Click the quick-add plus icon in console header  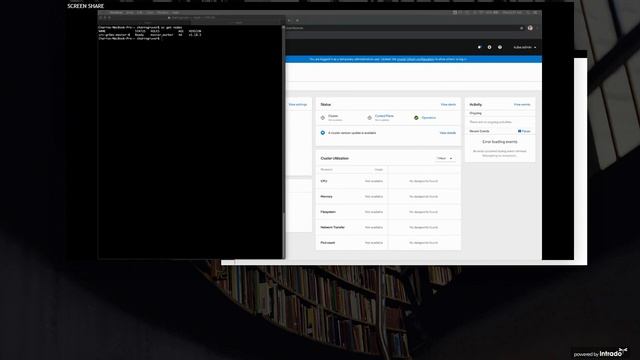click(x=489, y=47)
